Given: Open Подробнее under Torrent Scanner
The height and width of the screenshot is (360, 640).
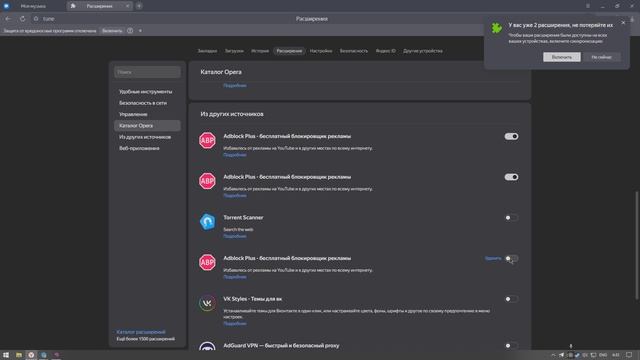Looking at the screenshot, I should pyautogui.click(x=235, y=236).
